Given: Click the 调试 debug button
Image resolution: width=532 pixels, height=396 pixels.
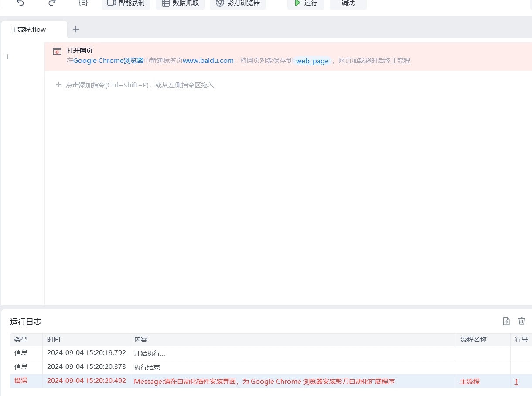Looking at the screenshot, I should (x=348, y=3).
